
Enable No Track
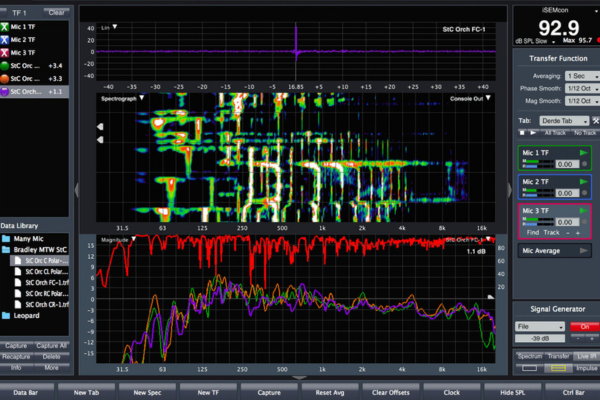coord(585,133)
